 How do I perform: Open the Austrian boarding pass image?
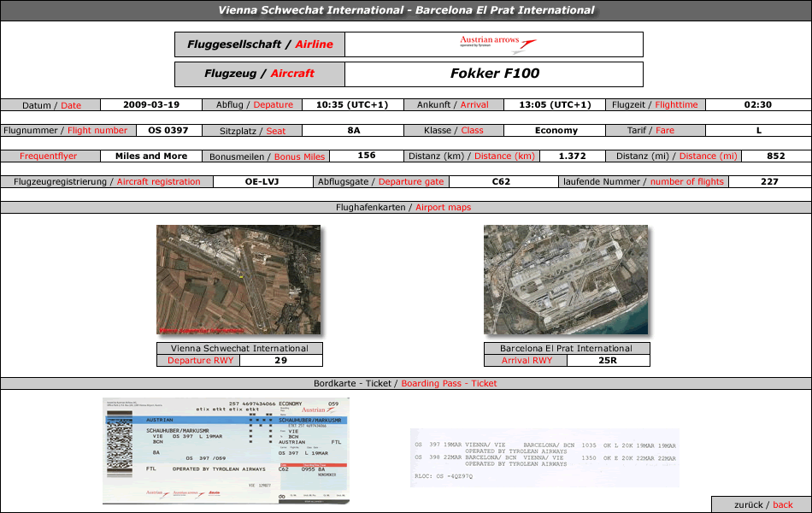tap(226, 451)
